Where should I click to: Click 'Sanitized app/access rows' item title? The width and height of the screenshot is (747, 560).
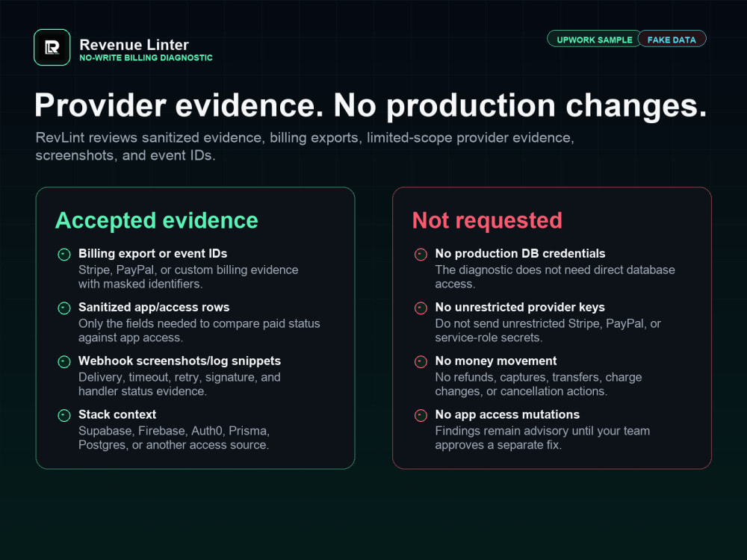click(154, 307)
